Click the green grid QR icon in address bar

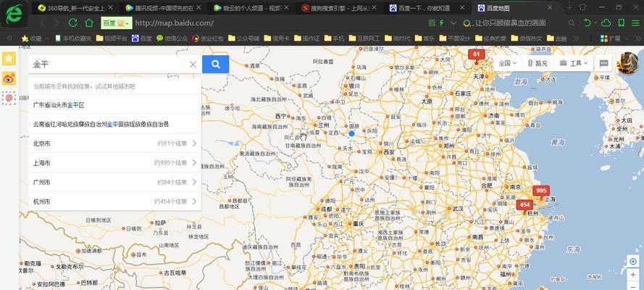point(432,23)
